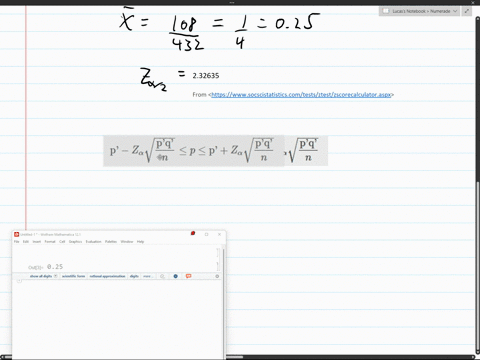Select the confidence interval formula image
This screenshot has height=360, width=480.
(194, 151)
